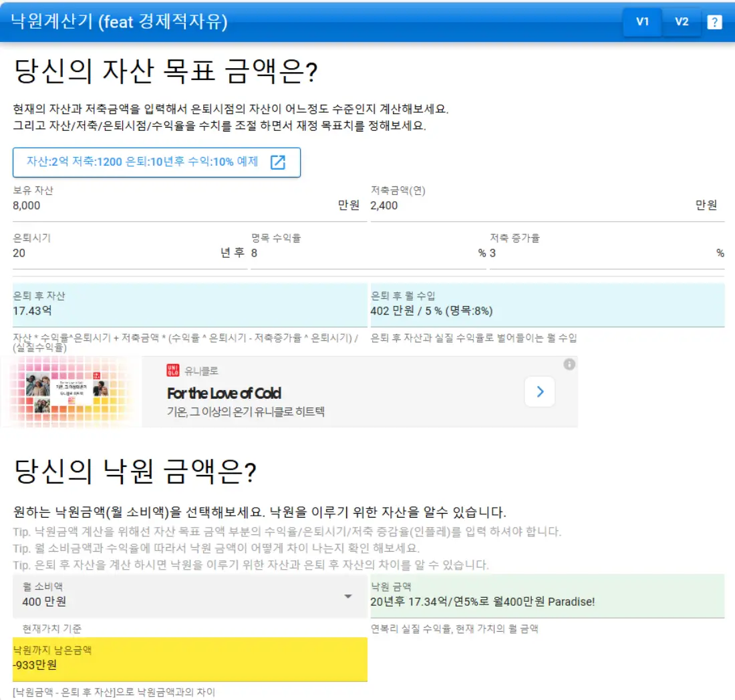Open the help question mark icon
735x700 pixels.
[715, 22]
